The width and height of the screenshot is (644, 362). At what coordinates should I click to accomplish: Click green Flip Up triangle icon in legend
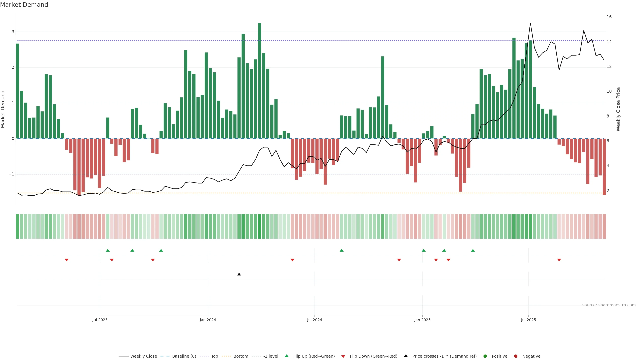click(287, 356)
